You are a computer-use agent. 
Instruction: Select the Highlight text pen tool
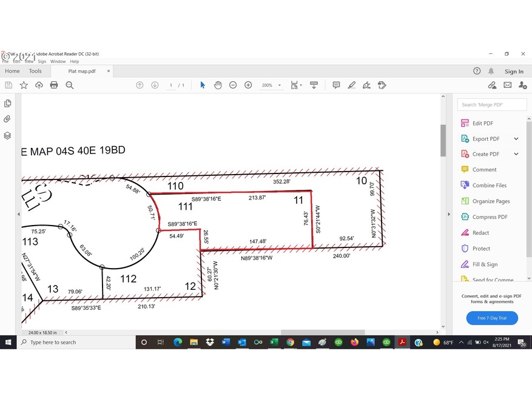pos(351,85)
